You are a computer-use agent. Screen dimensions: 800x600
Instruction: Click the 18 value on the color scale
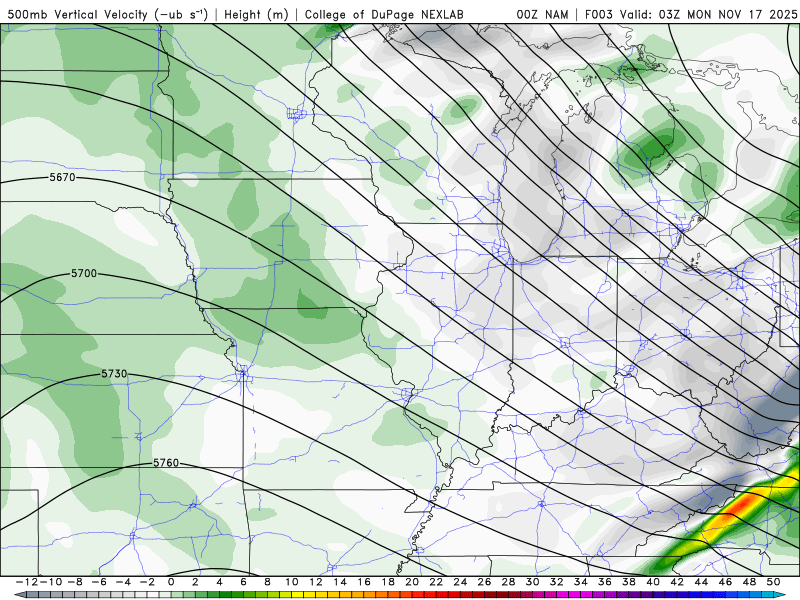coord(388,582)
